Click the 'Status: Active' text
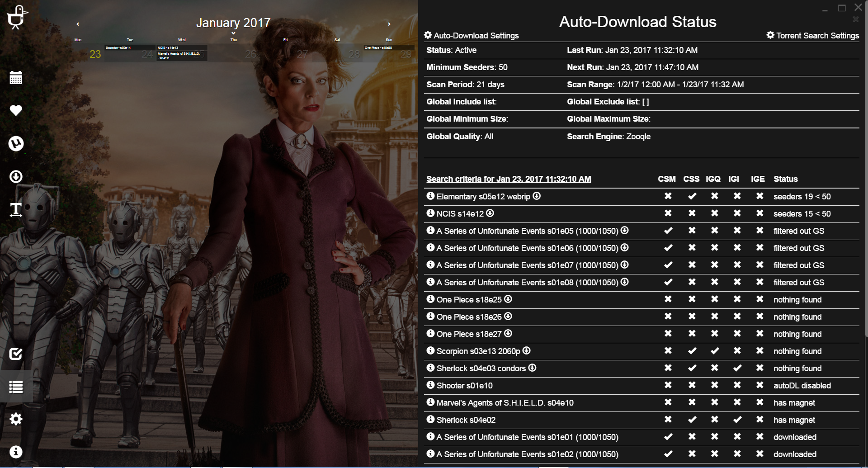 [451, 50]
